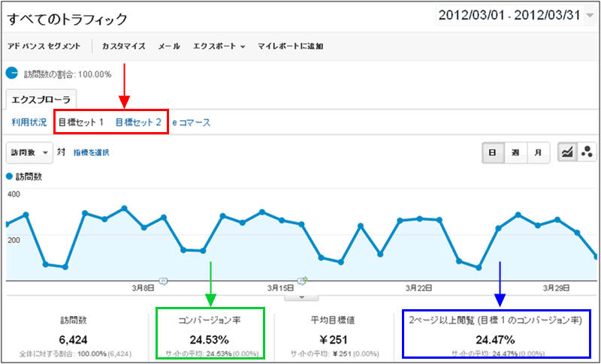Select the エクスプローラ tab
601x364 pixels.
[41, 99]
